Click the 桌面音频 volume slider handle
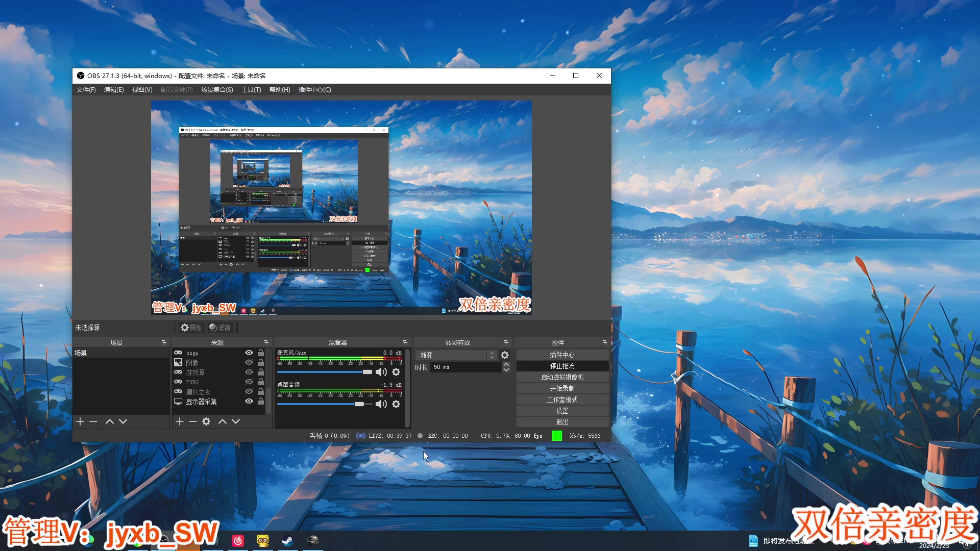 (x=359, y=404)
